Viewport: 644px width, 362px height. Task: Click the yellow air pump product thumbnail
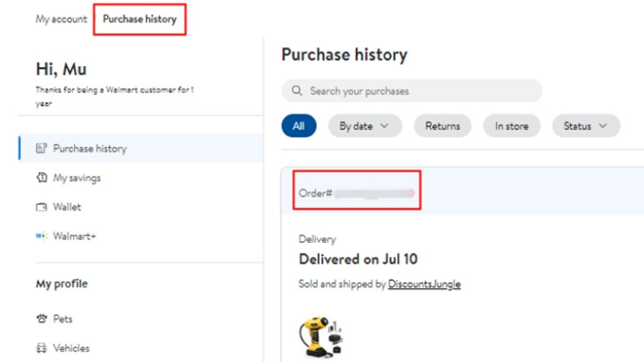pyautogui.click(x=321, y=337)
